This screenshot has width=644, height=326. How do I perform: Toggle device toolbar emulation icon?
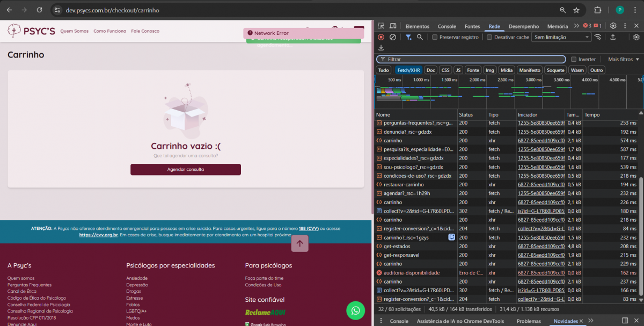(x=393, y=26)
